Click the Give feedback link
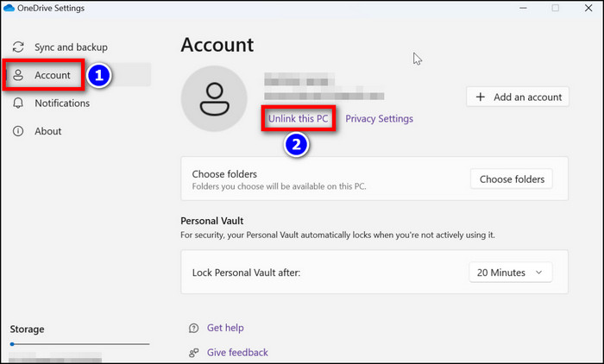This screenshot has height=364, width=604. pos(237,353)
